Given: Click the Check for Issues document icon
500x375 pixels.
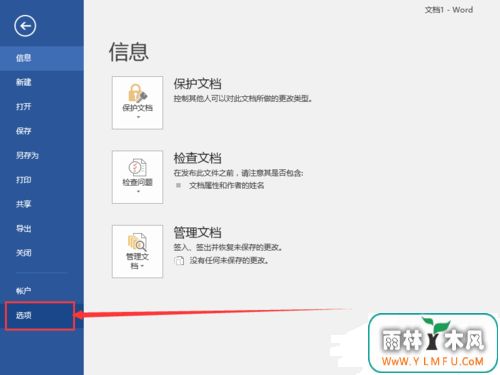Looking at the screenshot, I should 137,168.
